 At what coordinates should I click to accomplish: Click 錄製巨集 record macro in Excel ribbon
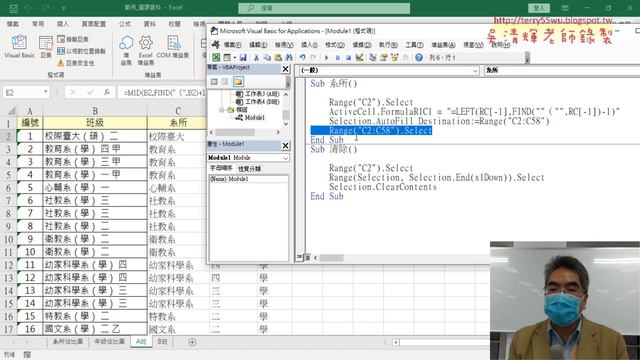pos(73,39)
